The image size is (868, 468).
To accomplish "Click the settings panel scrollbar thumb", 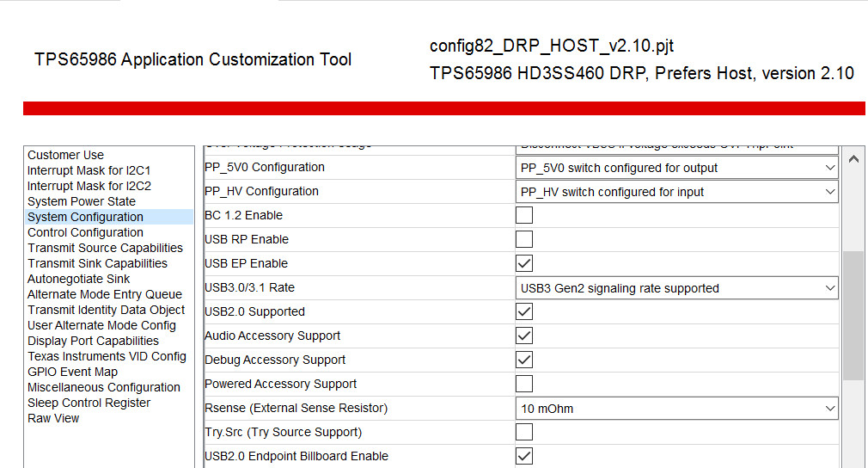I will coord(853,316).
